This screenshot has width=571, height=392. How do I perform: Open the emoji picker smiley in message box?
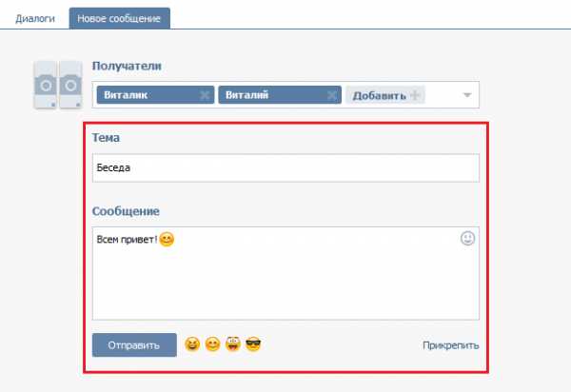tap(467, 239)
